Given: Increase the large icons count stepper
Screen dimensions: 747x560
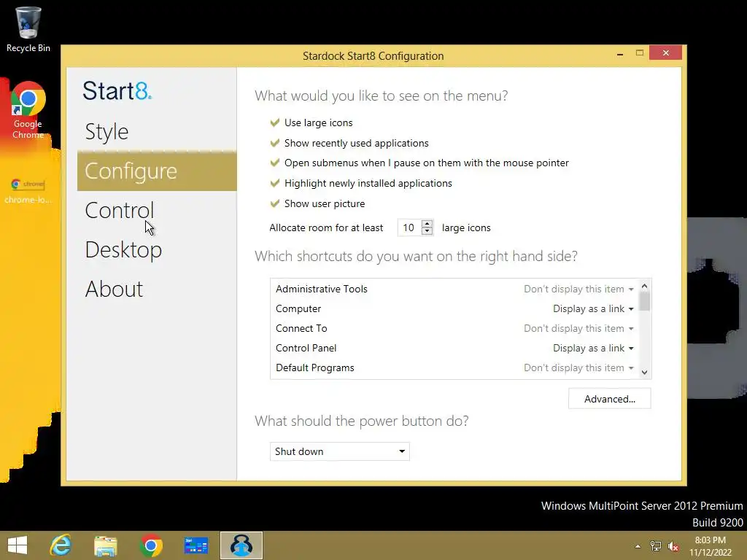Looking at the screenshot, I should (427, 224).
